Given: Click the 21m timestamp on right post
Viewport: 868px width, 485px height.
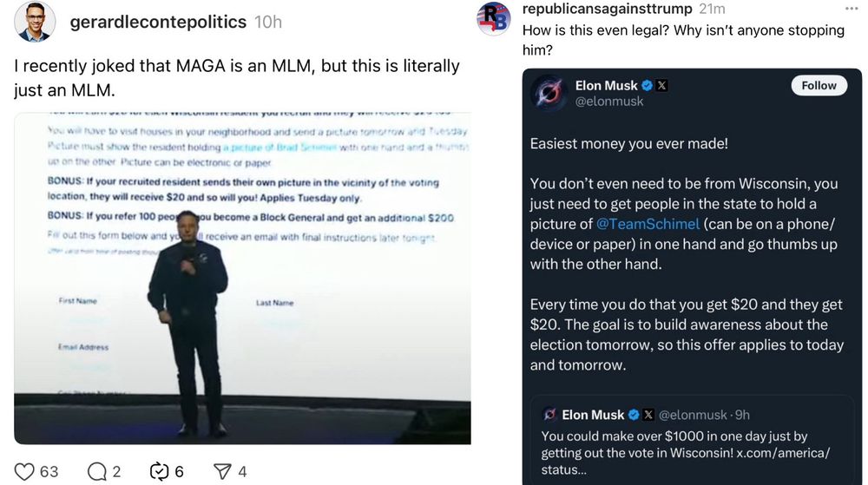Looking at the screenshot, I should point(712,9).
